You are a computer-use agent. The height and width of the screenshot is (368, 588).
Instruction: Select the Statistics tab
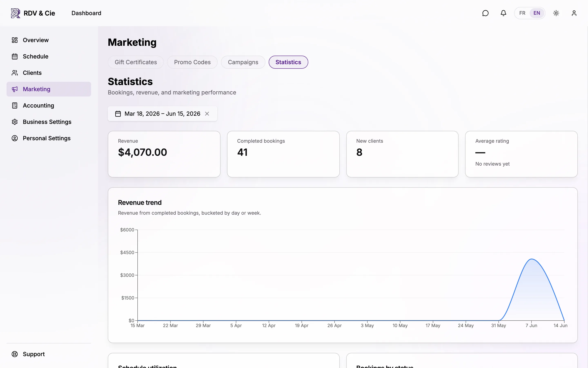[x=288, y=62]
